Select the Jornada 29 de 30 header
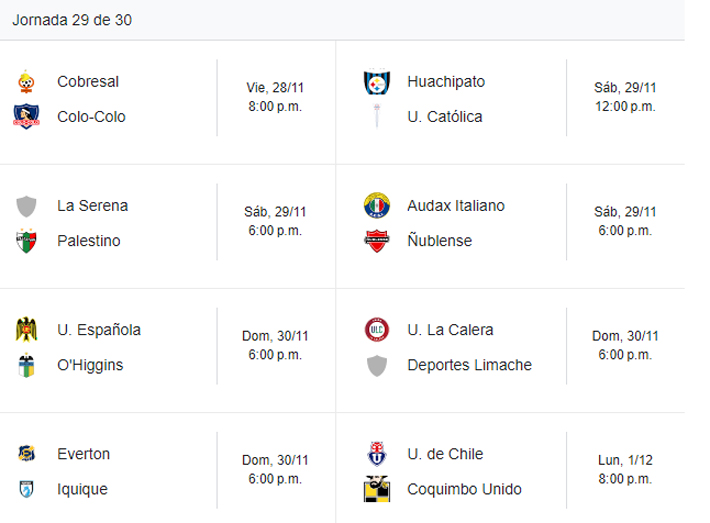Screen dimensions: 710x523 tap(72, 20)
